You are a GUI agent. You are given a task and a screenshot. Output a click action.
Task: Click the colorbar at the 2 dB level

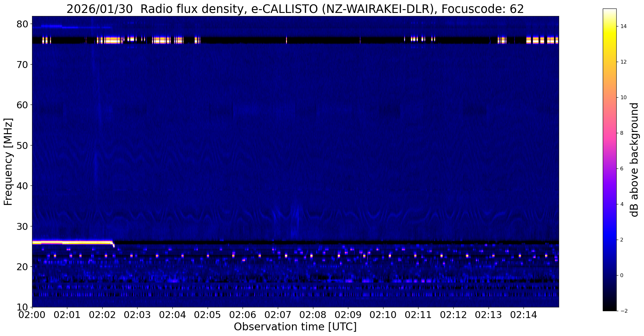(609, 240)
